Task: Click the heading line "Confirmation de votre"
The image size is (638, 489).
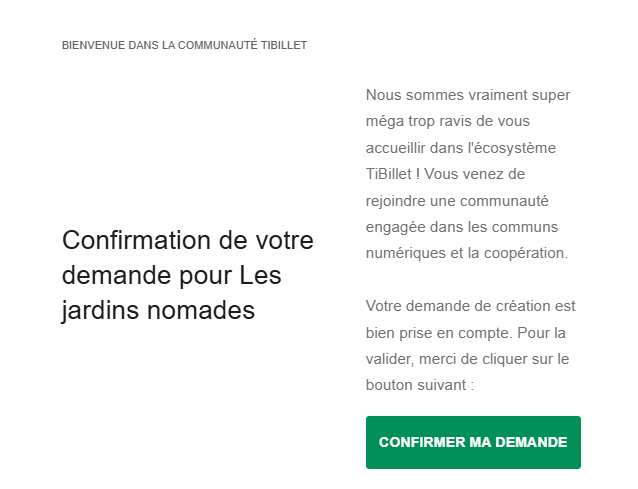Action: coord(188,240)
